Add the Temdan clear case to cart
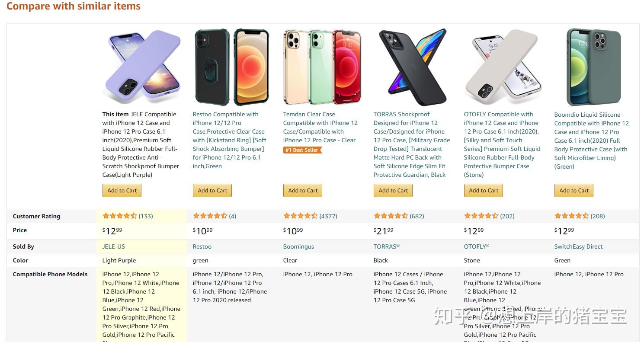The height and width of the screenshot is (342, 644). pyautogui.click(x=303, y=190)
